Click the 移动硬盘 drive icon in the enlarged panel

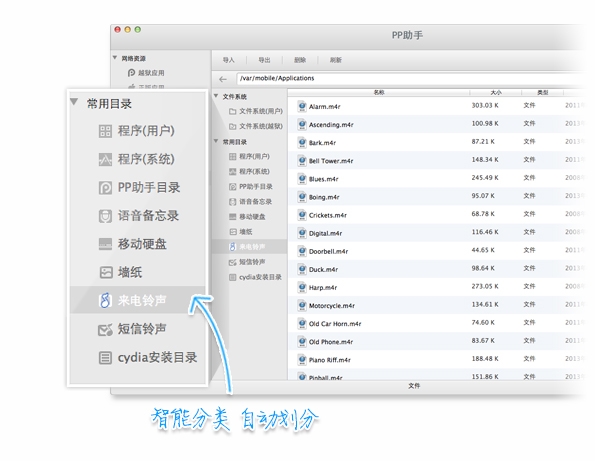point(105,244)
